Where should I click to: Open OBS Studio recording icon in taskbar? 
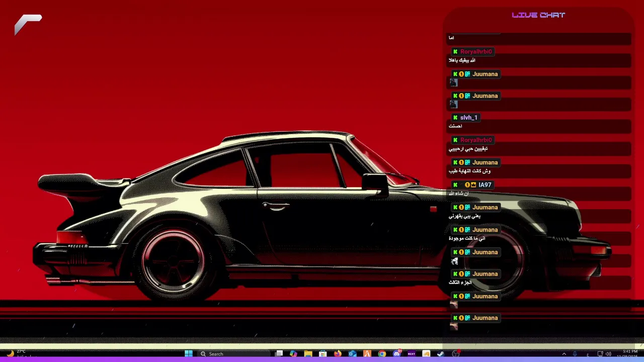(x=456, y=354)
